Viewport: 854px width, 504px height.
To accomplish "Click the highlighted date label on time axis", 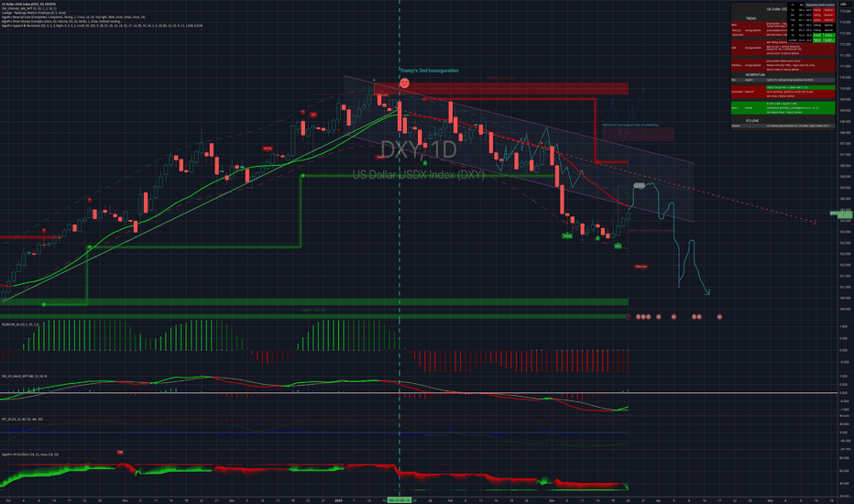I will [399, 499].
